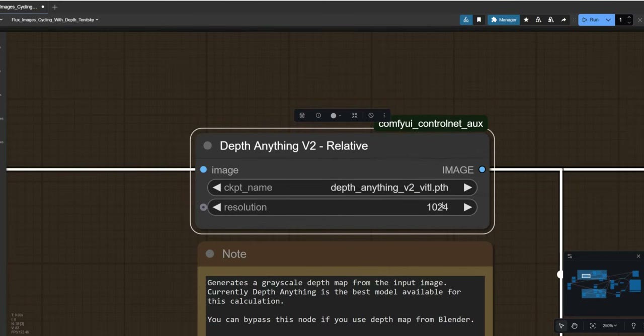Click the Run button
Screen dimensions: 644x336
point(590,20)
